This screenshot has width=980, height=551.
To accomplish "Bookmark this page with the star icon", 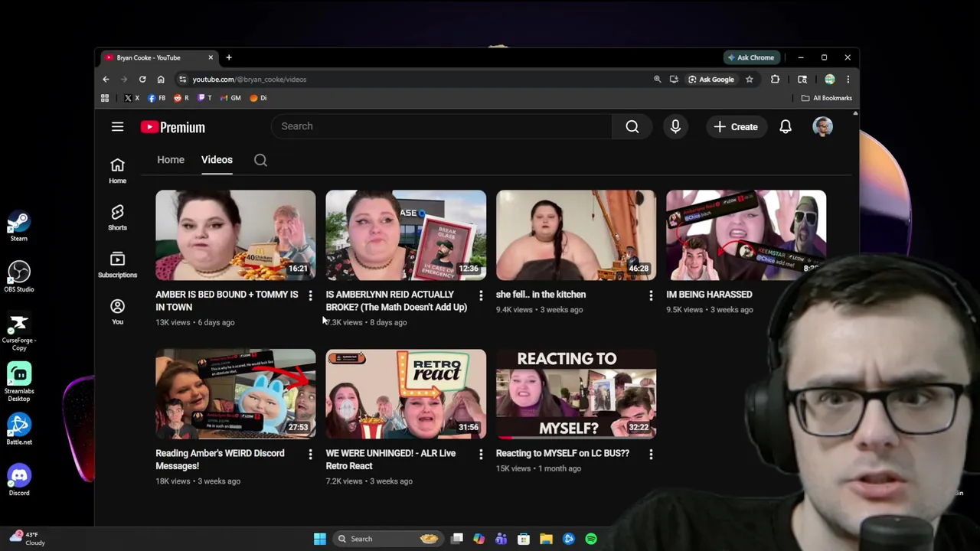I will pos(750,79).
